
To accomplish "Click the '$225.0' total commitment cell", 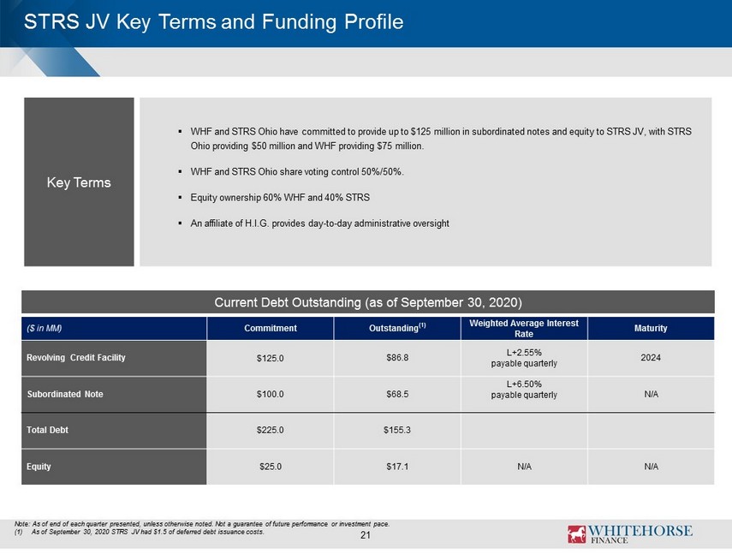I will click(x=271, y=430).
